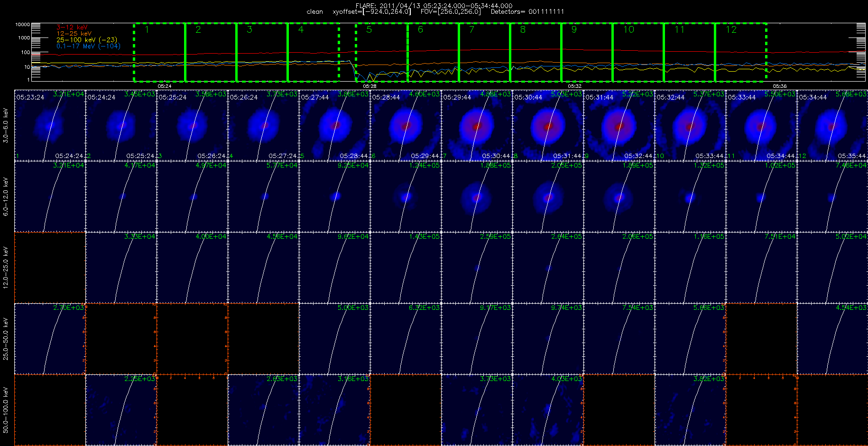Viewport: 868px width, 446px height.
Task: Open the 6-12 keV image with peak 2.05E+05
Action: click(548, 196)
